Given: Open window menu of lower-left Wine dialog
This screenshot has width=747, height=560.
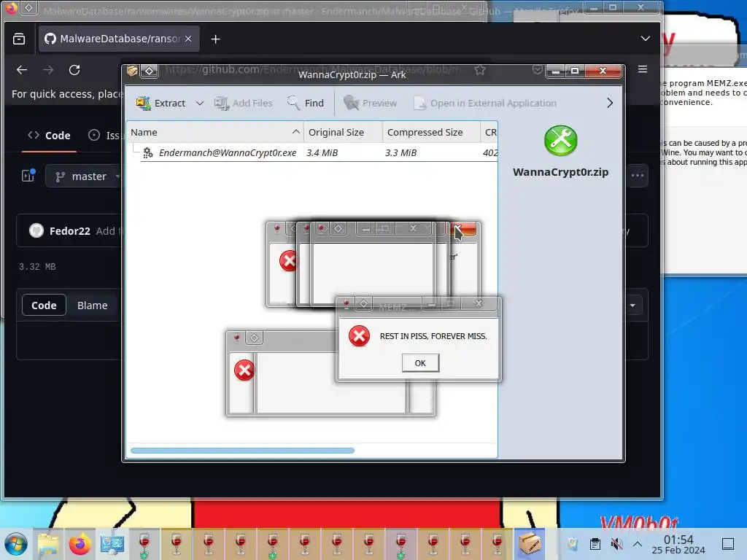Looking at the screenshot, I should pyautogui.click(x=254, y=338).
